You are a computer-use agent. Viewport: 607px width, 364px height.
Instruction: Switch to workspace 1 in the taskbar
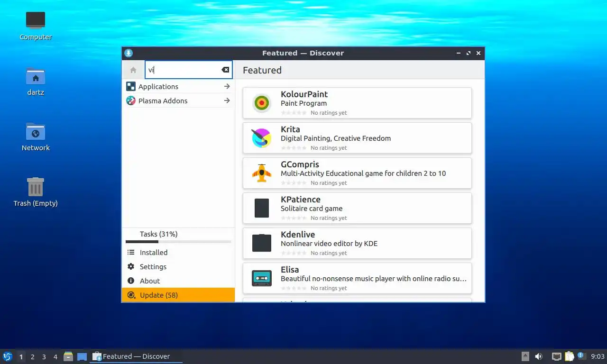tap(21, 357)
